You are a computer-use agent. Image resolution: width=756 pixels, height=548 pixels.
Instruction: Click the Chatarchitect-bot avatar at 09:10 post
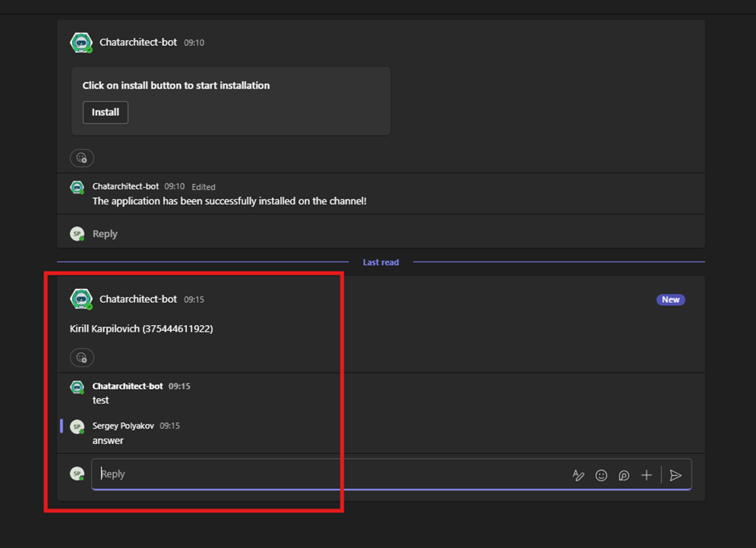[x=81, y=43]
